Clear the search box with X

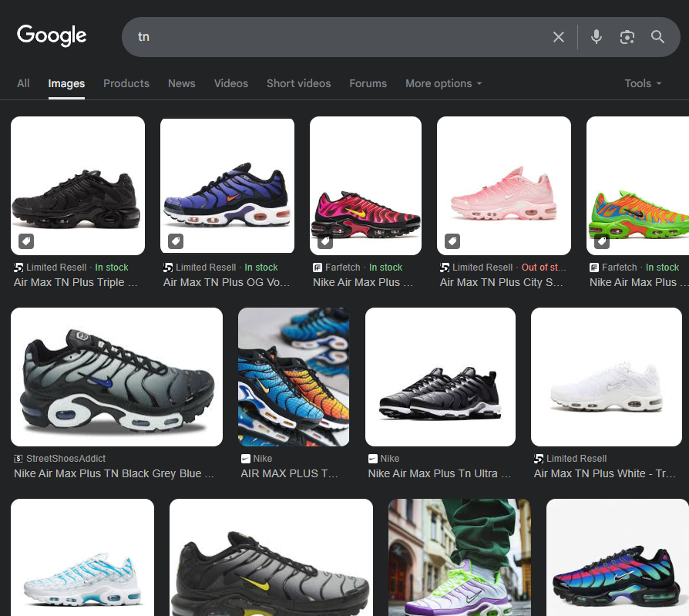(x=559, y=37)
